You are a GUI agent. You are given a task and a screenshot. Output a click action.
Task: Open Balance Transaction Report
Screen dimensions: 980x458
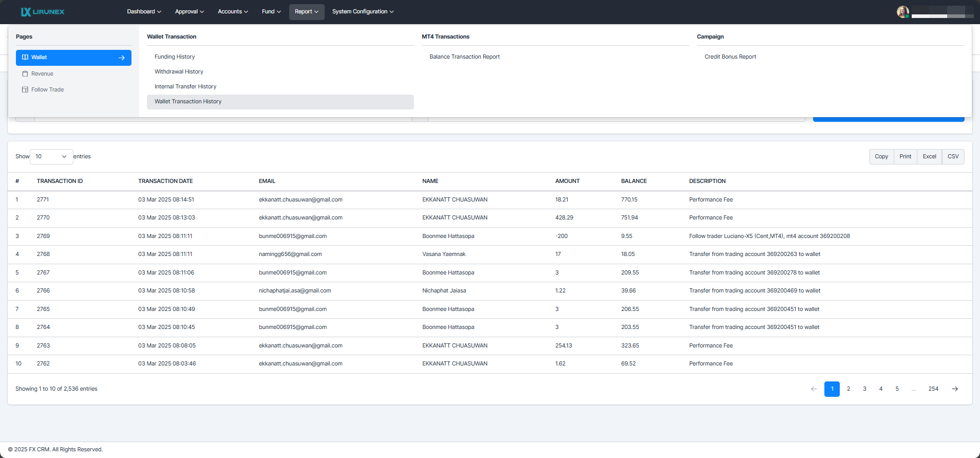click(x=464, y=57)
